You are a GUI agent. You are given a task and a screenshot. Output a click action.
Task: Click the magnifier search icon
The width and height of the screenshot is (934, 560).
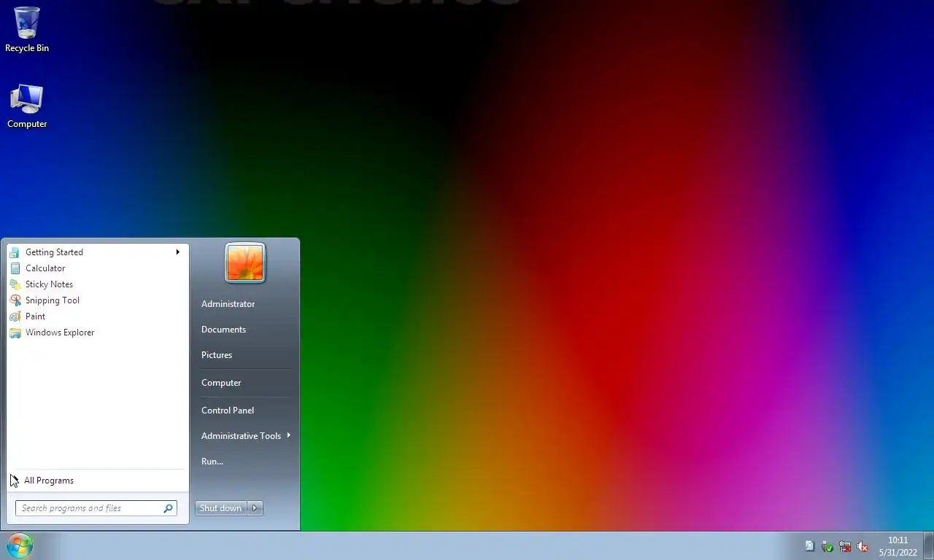click(168, 508)
